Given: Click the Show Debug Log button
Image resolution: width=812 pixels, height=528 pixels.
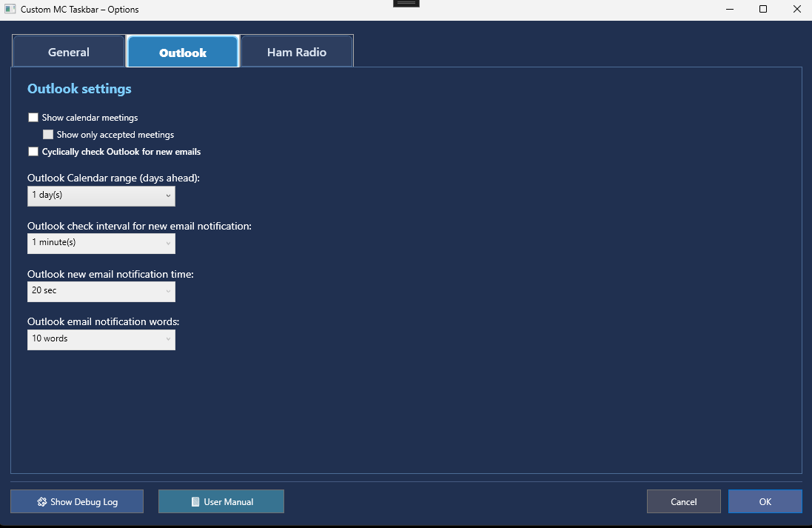Looking at the screenshot, I should [77, 501].
